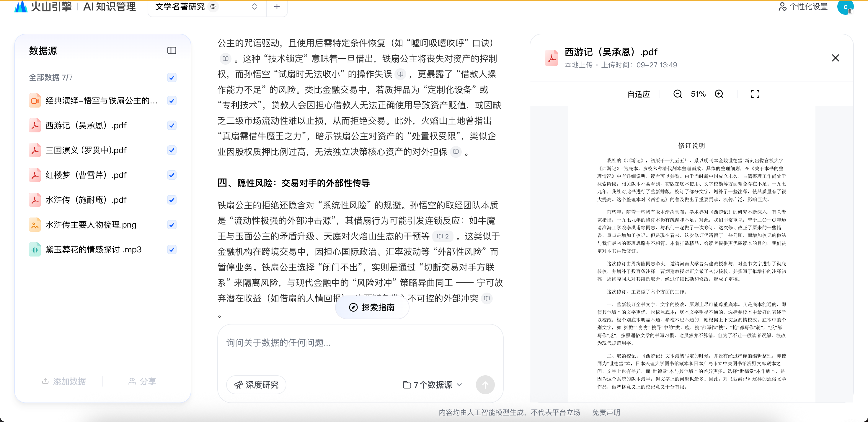Expand the 7个数据源 dropdown
Screen dimensions: 868x422
pos(433,384)
